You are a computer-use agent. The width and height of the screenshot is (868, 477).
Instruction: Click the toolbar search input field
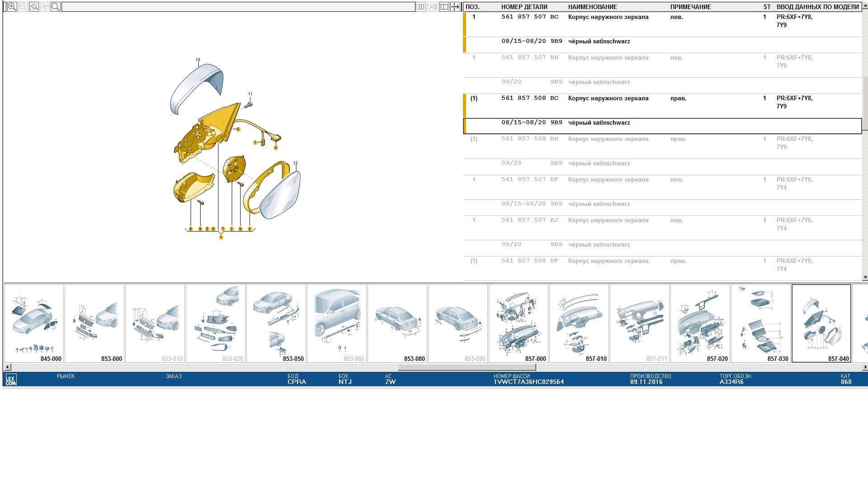pyautogui.click(x=238, y=7)
